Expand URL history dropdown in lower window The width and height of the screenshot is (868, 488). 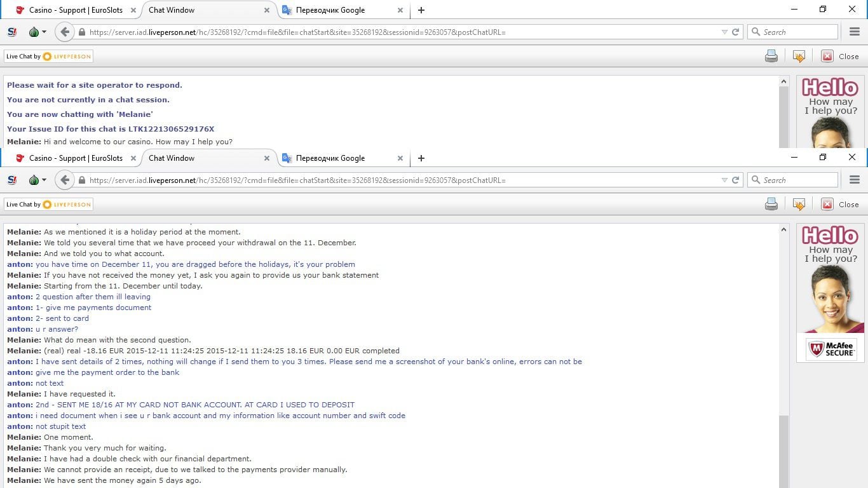click(724, 180)
